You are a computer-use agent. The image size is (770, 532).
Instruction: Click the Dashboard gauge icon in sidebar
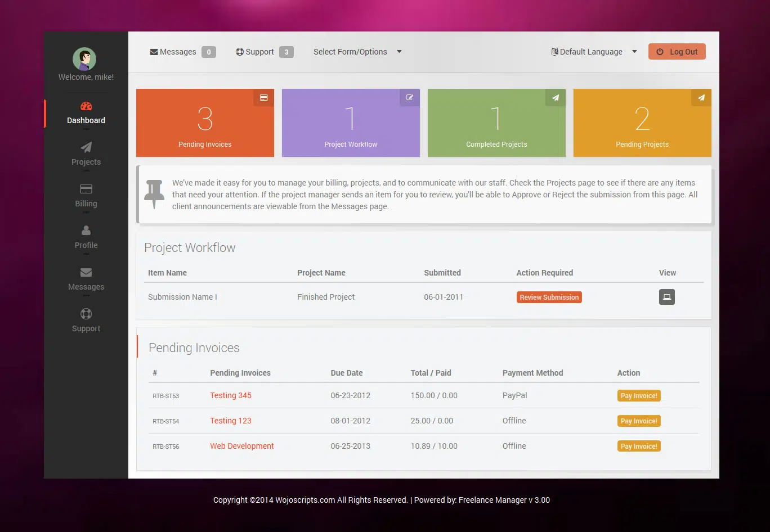(x=86, y=106)
